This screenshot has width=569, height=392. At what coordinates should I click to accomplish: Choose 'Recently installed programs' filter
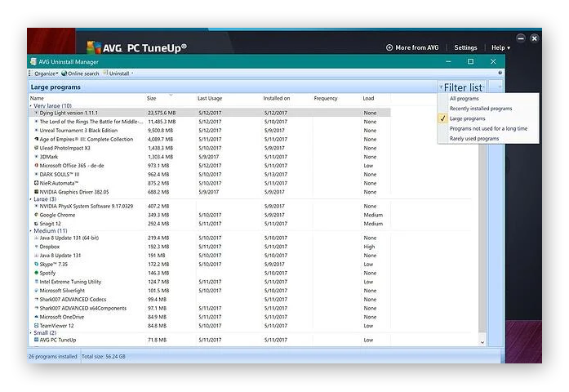tap(480, 109)
